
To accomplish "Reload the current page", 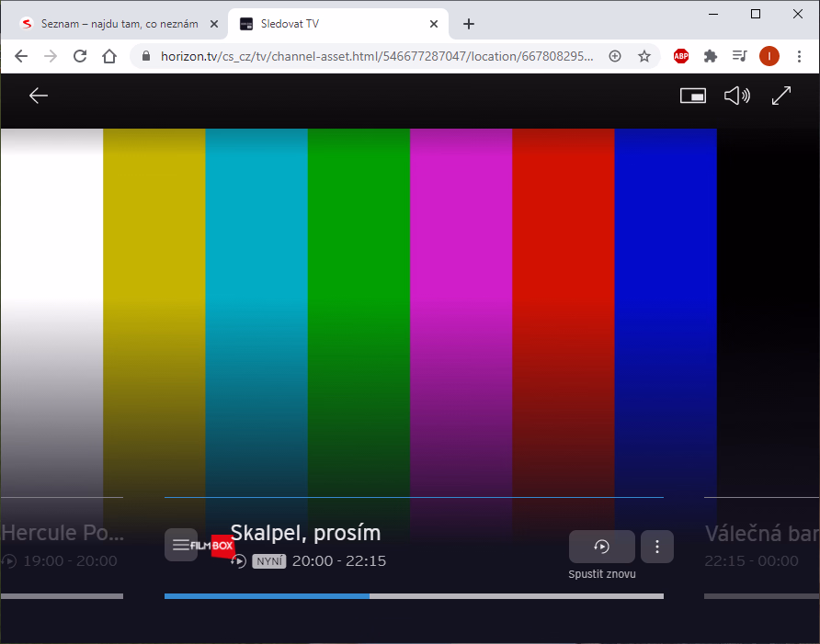I will coord(79,56).
